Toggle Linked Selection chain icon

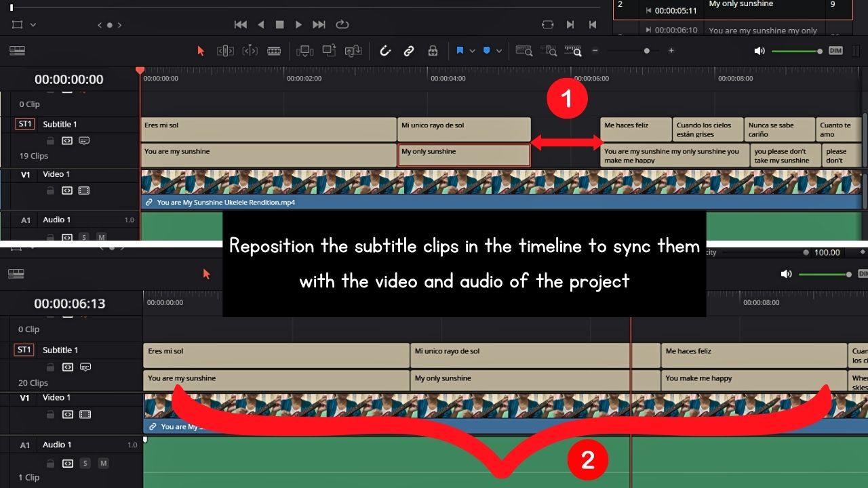409,51
